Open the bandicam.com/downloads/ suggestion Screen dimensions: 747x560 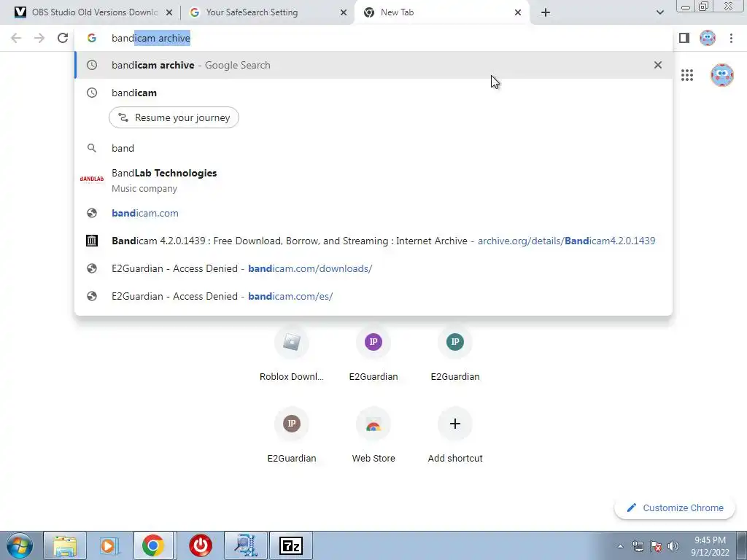tap(373, 268)
